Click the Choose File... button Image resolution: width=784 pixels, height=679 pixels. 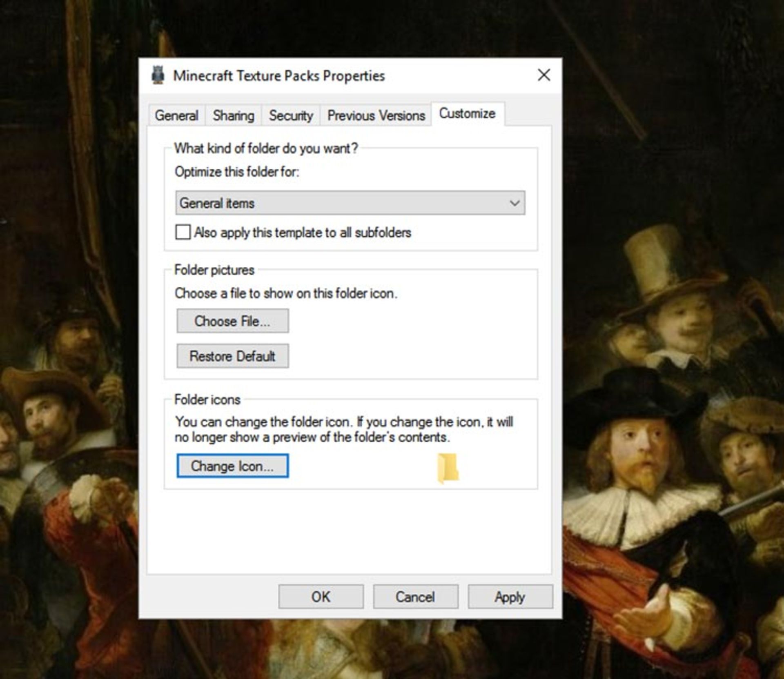tap(233, 321)
